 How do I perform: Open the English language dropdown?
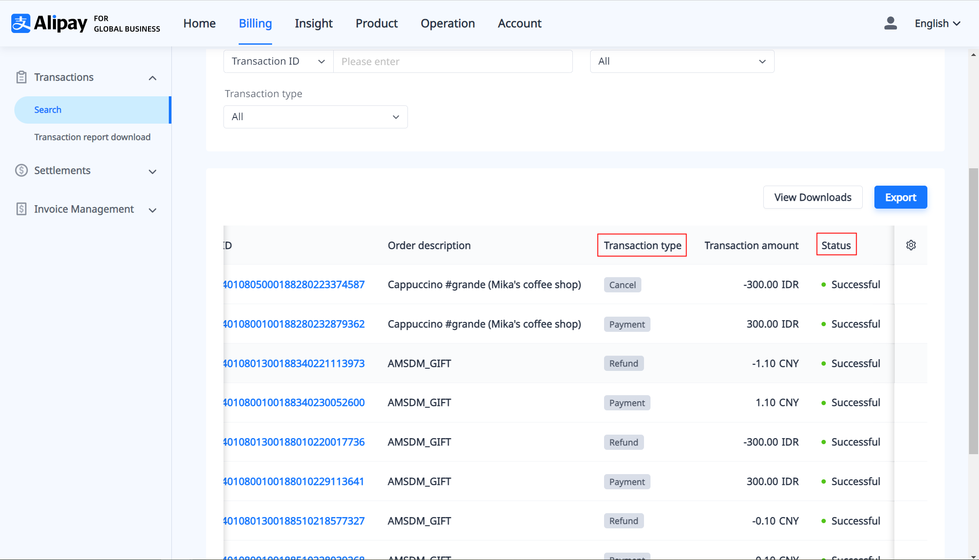coord(937,23)
